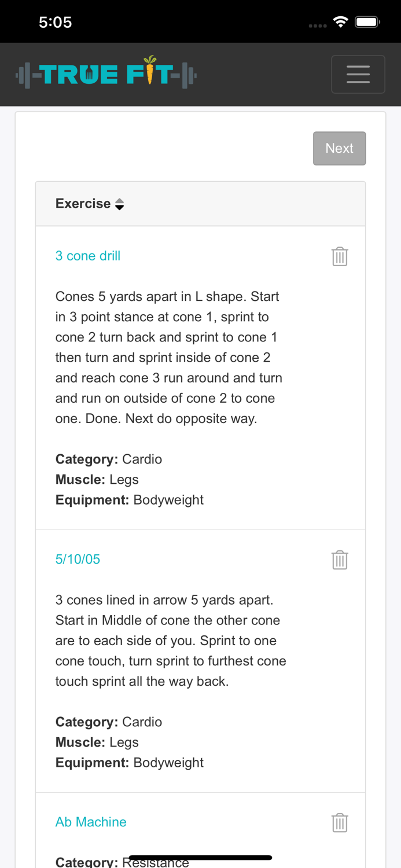Delete the 5/10/05 exercise
The width and height of the screenshot is (401, 868).
click(340, 559)
